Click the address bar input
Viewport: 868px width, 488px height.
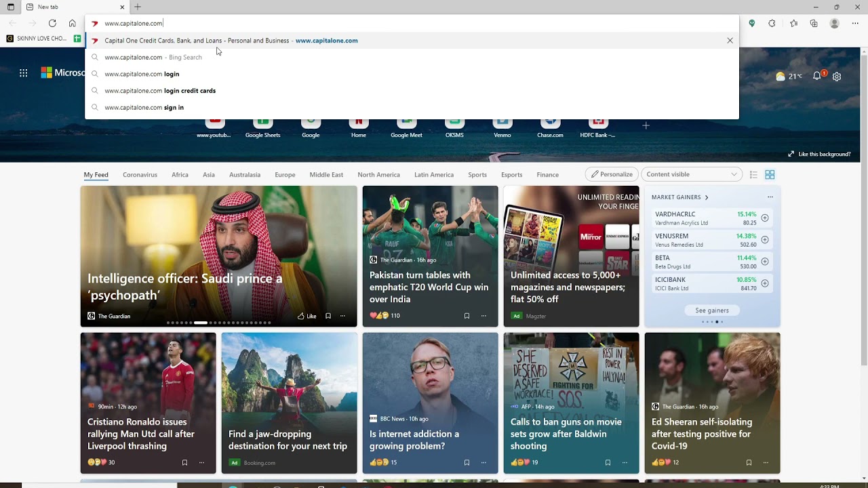tap(412, 23)
